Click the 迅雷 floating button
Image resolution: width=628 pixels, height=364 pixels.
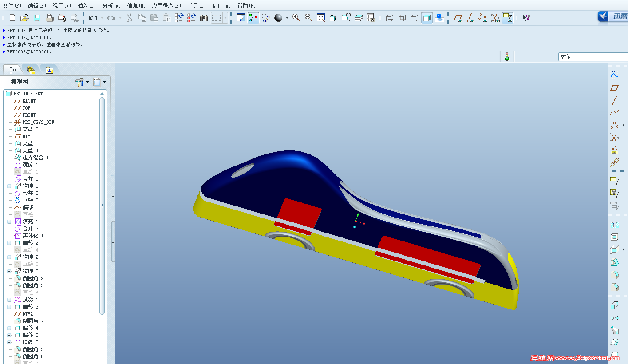click(x=612, y=16)
